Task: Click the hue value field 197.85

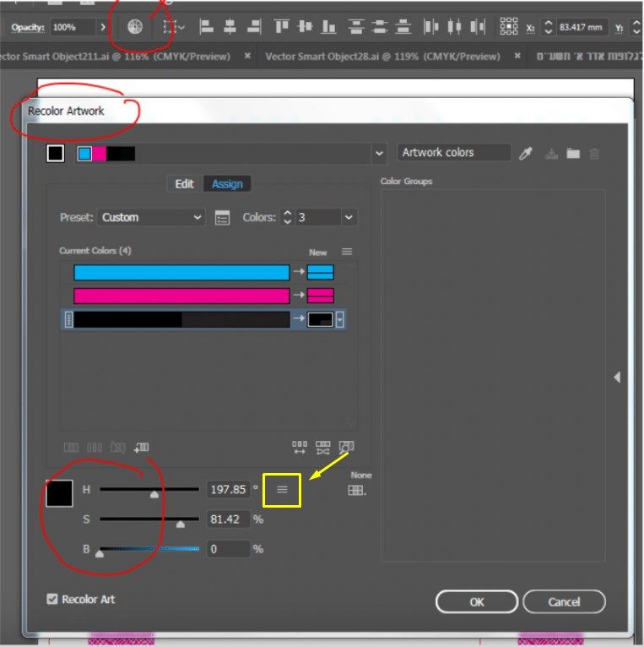Action: click(228, 490)
